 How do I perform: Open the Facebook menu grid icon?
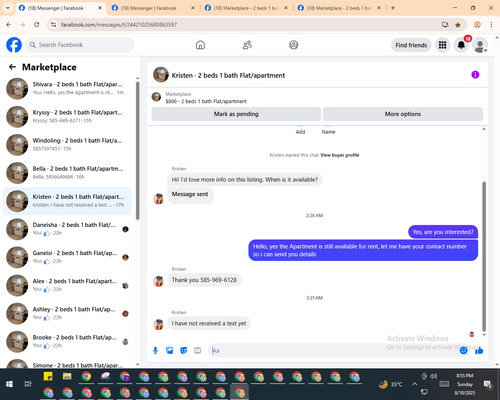click(442, 45)
